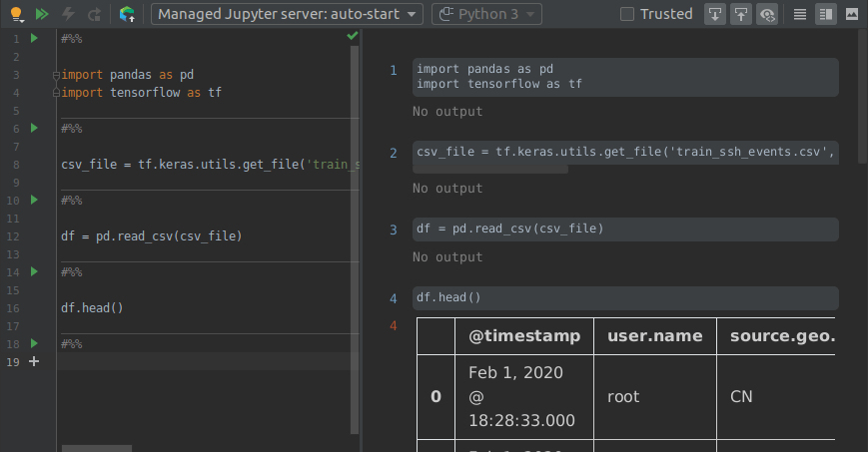This screenshot has height=452, width=868.
Task: Run the cell with pd.read_csv
Action: click(34, 200)
